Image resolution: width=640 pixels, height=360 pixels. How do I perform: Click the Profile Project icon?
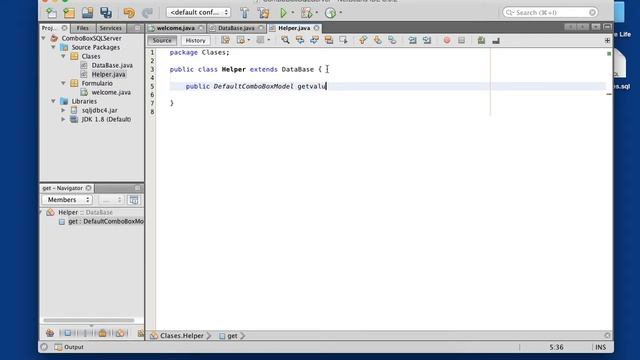[330, 13]
